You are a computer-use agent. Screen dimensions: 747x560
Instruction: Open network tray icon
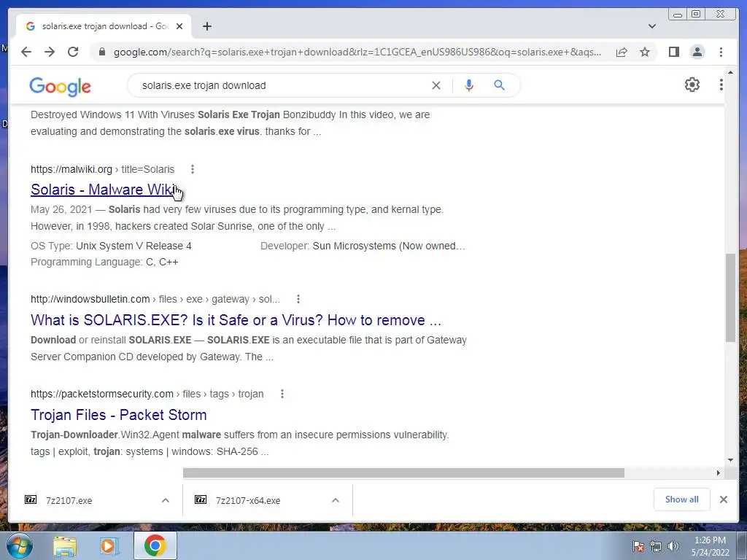click(x=656, y=546)
